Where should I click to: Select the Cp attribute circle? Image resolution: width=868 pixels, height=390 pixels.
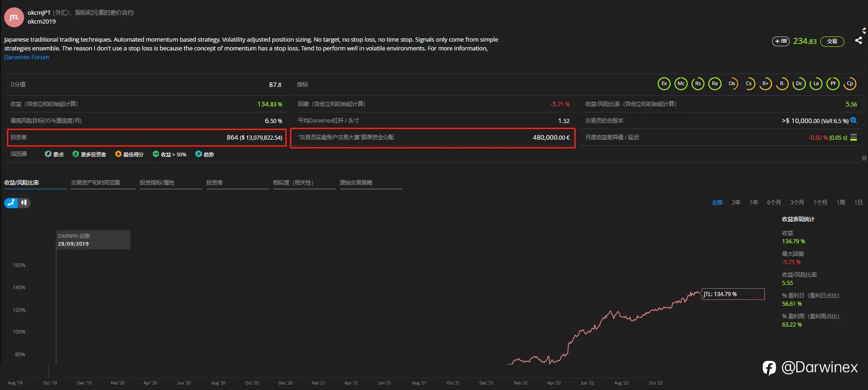click(x=850, y=84)
